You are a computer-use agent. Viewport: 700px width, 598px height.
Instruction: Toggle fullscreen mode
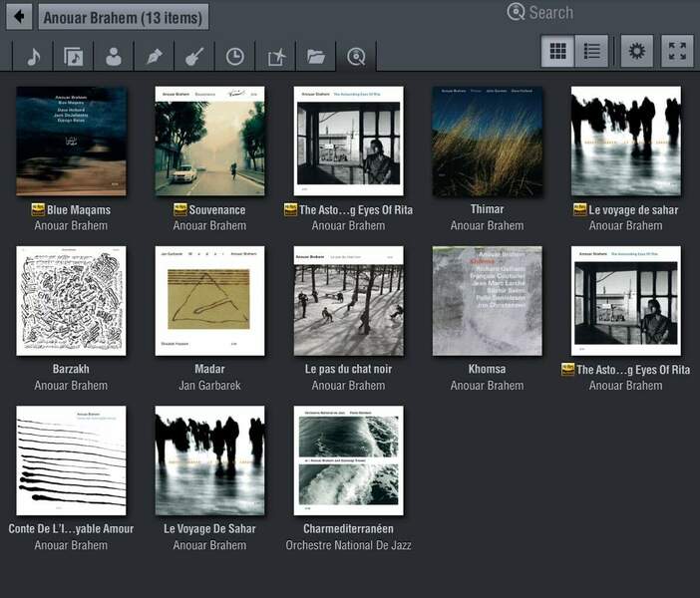(677, 51)
